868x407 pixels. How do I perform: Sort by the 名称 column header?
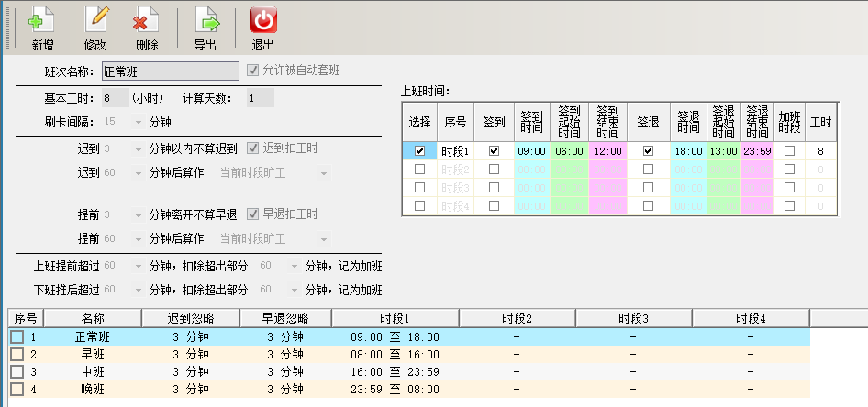pyautogui.click(x=93, y=318)
